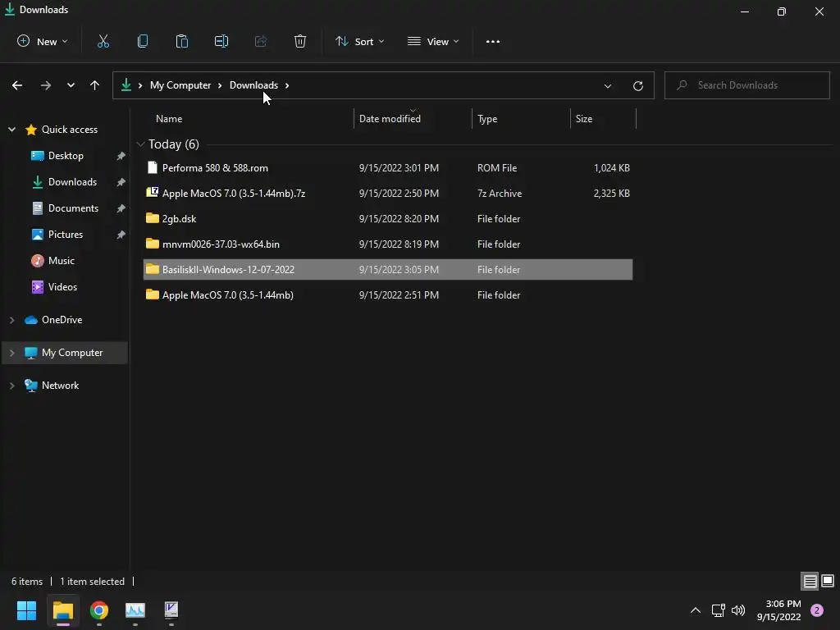Viewport: 840px width, 630px height.
Task: Collapse the Quick access tree section
Action: coord(11,130)
